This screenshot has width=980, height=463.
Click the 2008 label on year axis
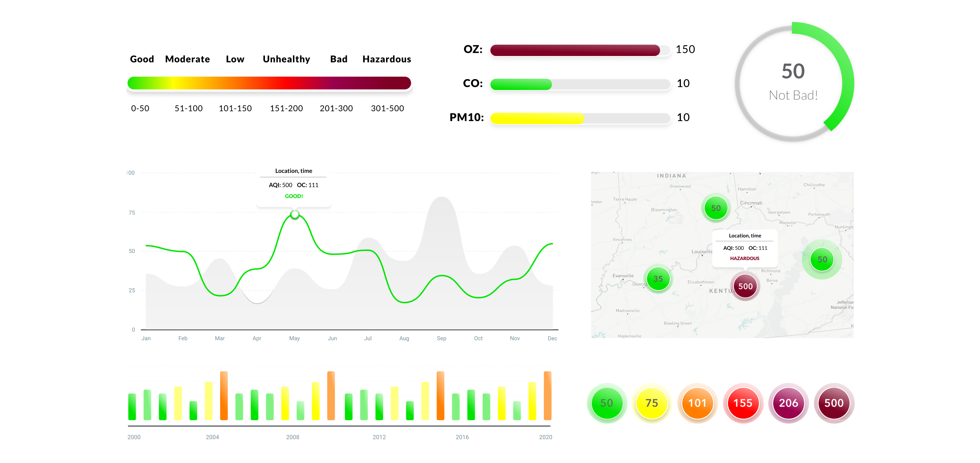293,437
